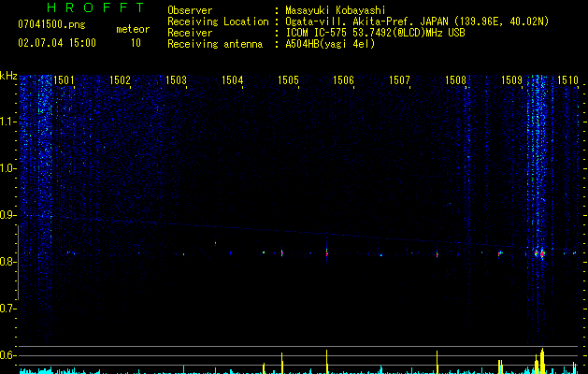The image size is (588, 374).
Task: Click the Receiving Location label
Action: tap(218, 22)
